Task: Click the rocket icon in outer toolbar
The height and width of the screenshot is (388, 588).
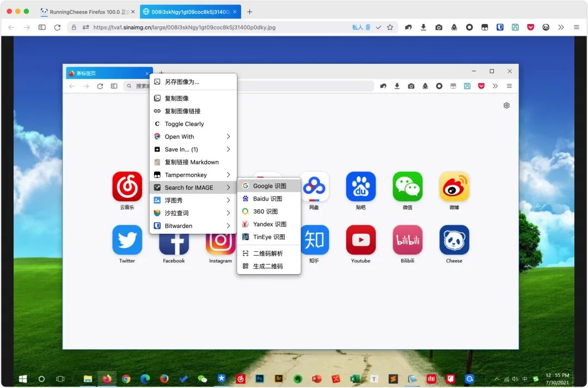Action: 454,27
